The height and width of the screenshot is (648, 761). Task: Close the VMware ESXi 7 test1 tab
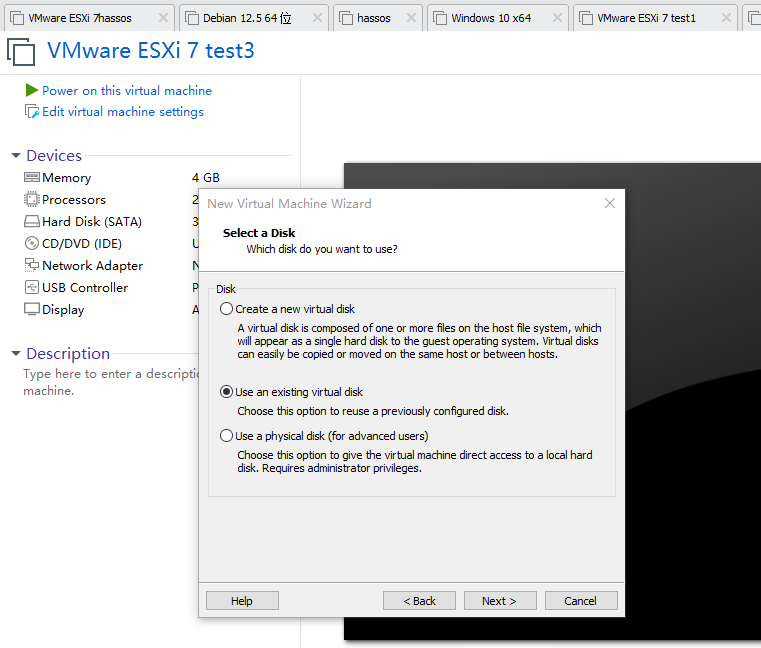click(727, 18)
